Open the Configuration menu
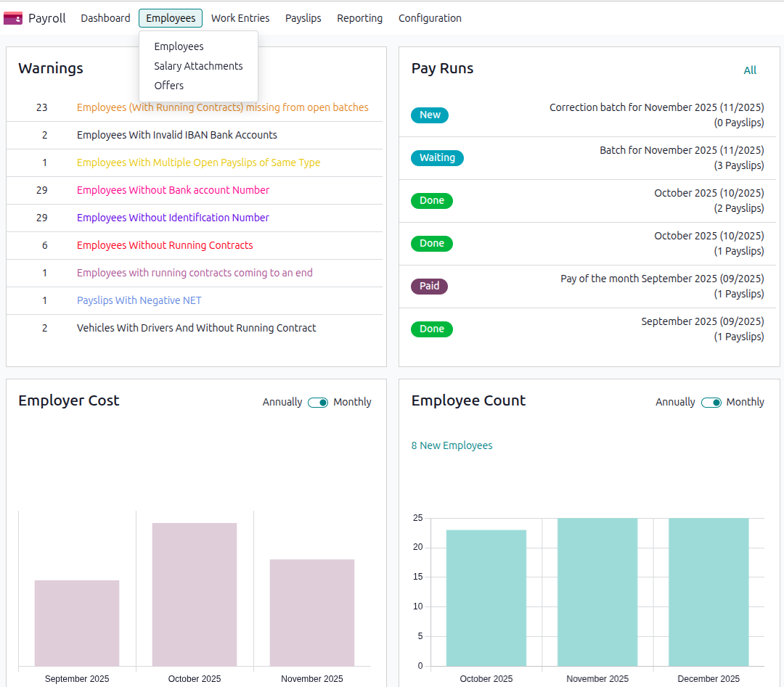 click(430, 18)
